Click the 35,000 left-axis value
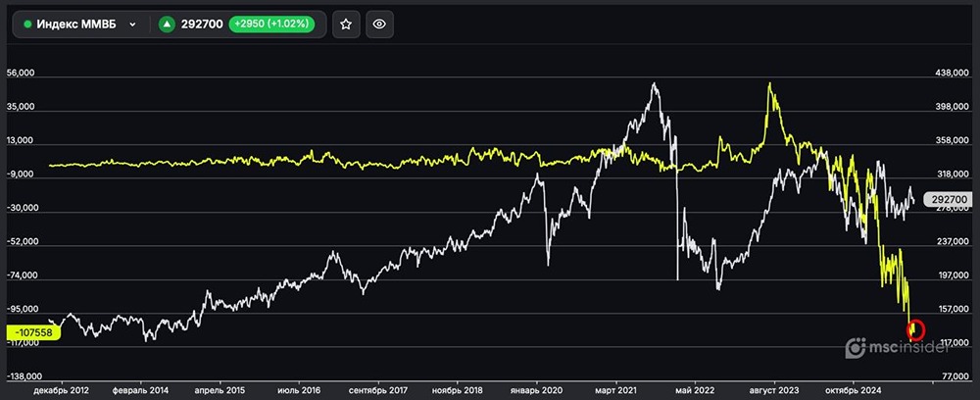 click(x=22, y=108)
